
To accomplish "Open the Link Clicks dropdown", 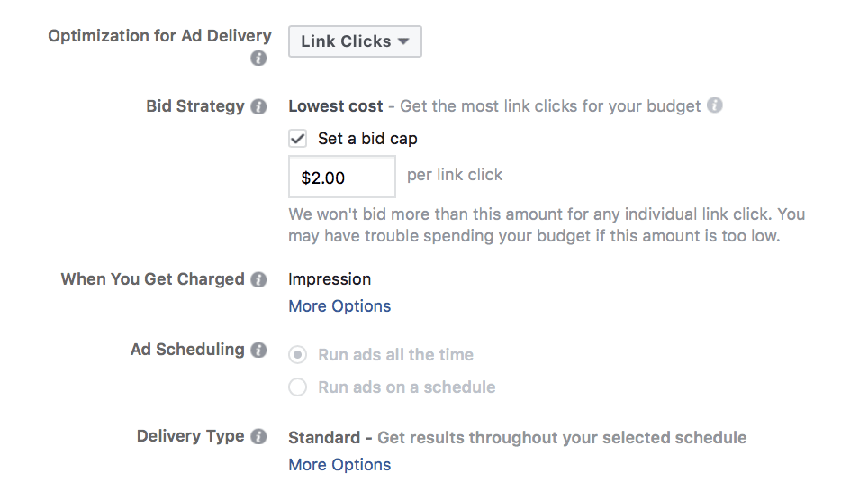I will point(355,41).
